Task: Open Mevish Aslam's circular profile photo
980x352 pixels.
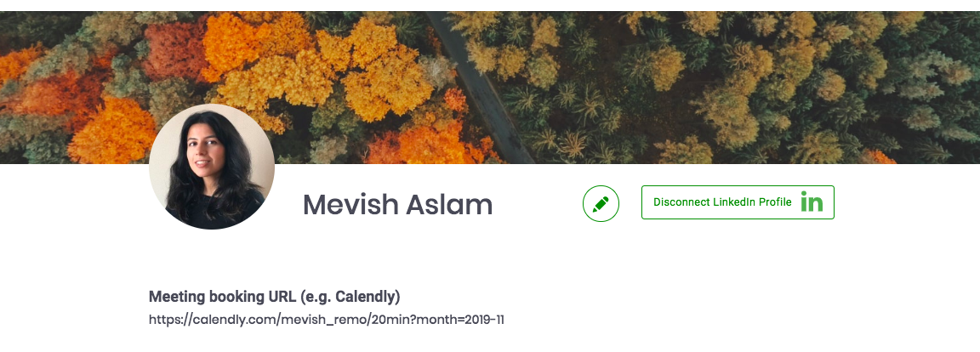Action: tap(212, 167)
